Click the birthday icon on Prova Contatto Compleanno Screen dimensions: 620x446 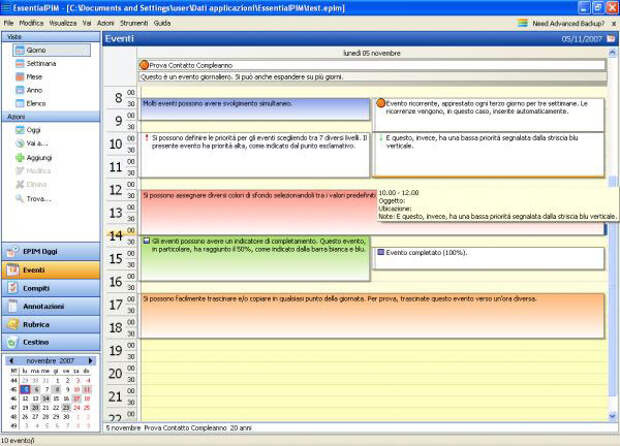144,65
